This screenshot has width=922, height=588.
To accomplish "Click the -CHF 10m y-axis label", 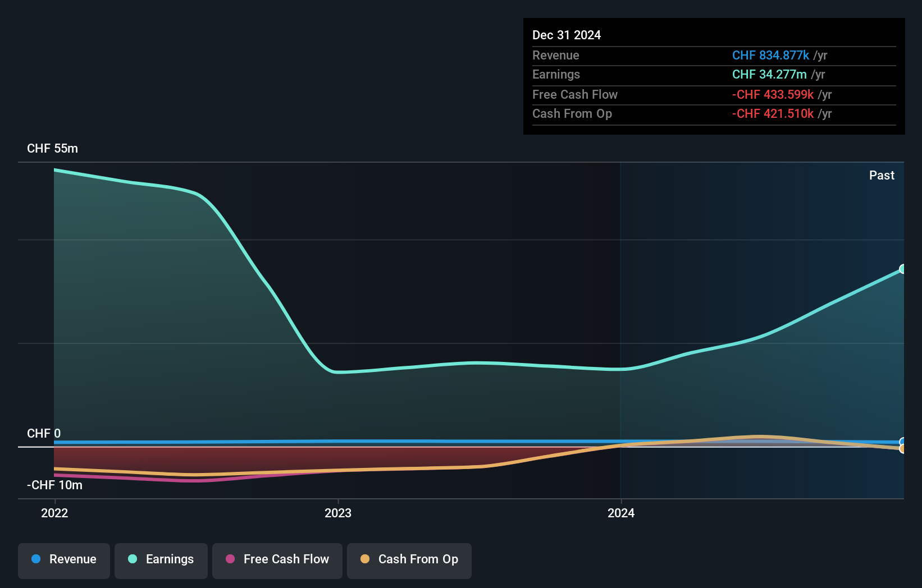I will (x=54, y=485).
